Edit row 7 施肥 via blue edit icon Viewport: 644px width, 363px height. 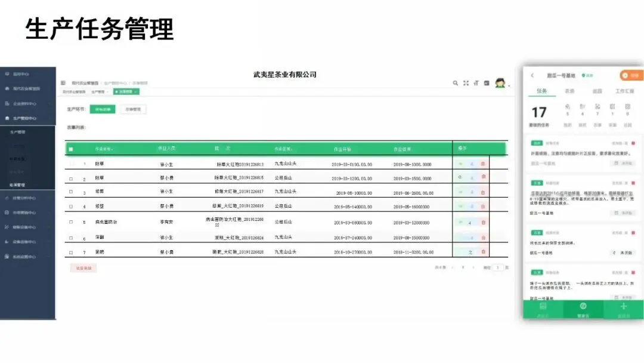pos(470,252)
